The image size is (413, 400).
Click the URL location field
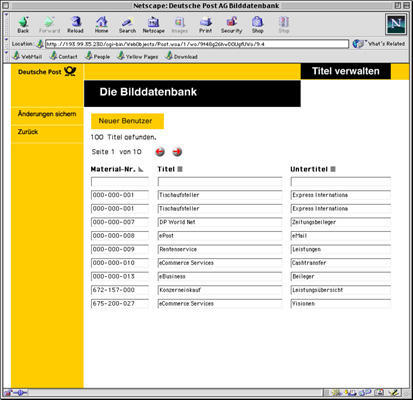coord(197,44)
